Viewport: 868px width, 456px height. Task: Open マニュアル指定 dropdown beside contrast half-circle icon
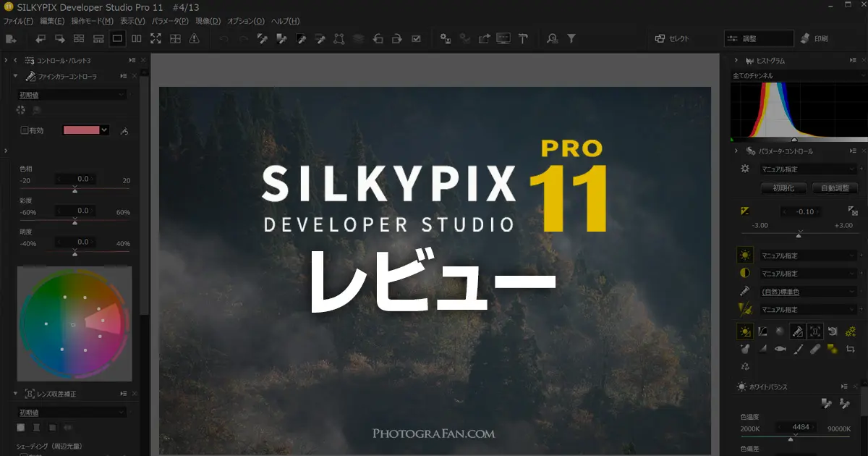tap(808, 274)
